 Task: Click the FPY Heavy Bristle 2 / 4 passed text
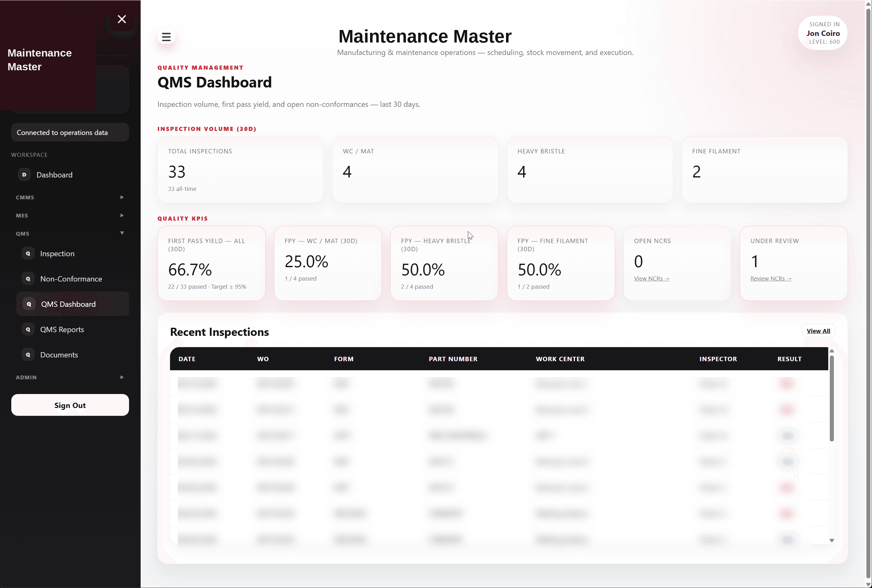coord(417,287)
